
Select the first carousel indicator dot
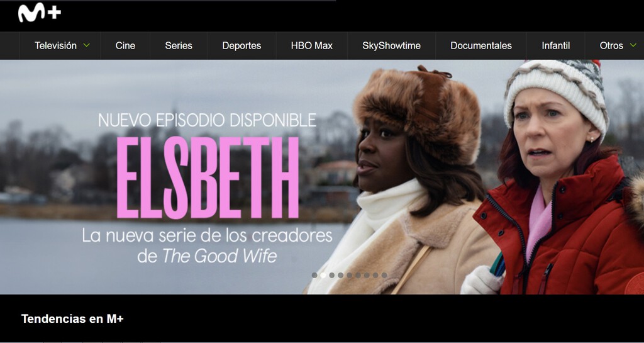[314, 275]
